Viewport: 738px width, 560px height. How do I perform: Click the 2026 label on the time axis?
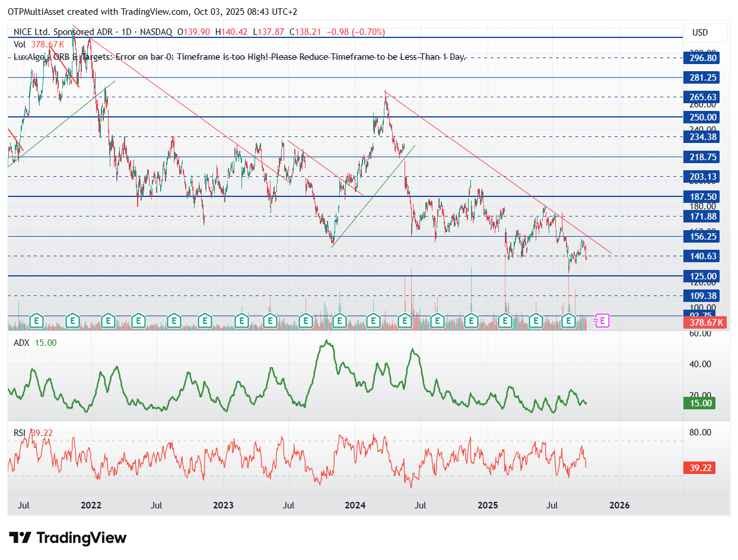click(620, 505)
